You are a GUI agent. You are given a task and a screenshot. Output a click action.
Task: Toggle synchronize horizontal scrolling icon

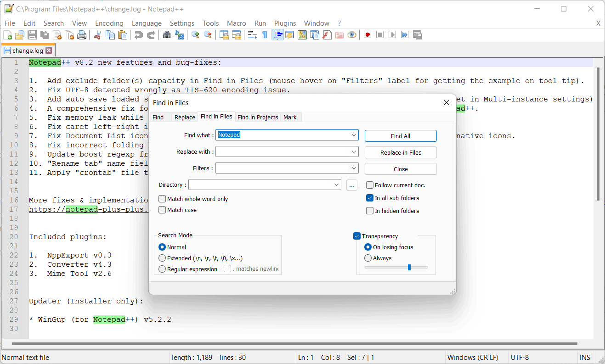(236, 35)
